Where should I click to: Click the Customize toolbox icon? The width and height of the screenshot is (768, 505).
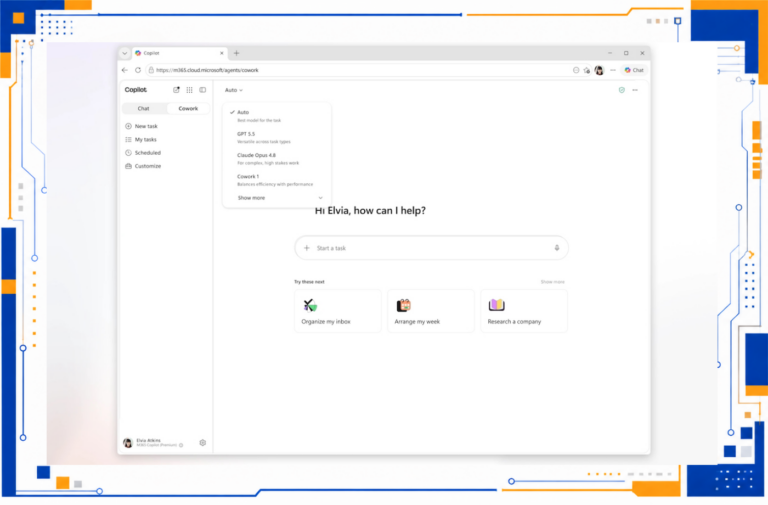[128, 166]
